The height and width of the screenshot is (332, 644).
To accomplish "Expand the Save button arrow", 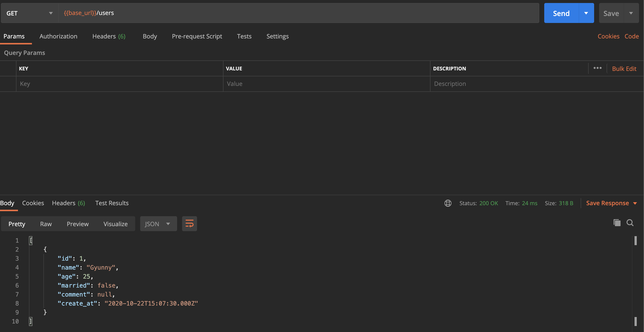I will [631, 13].
